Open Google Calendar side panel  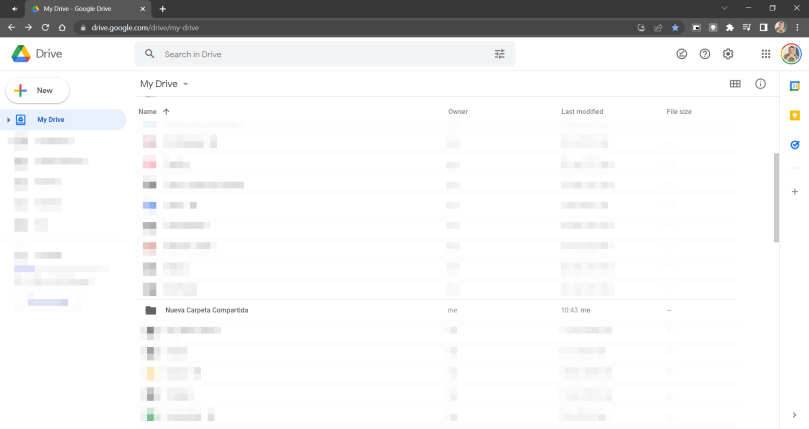coord(795,86)
